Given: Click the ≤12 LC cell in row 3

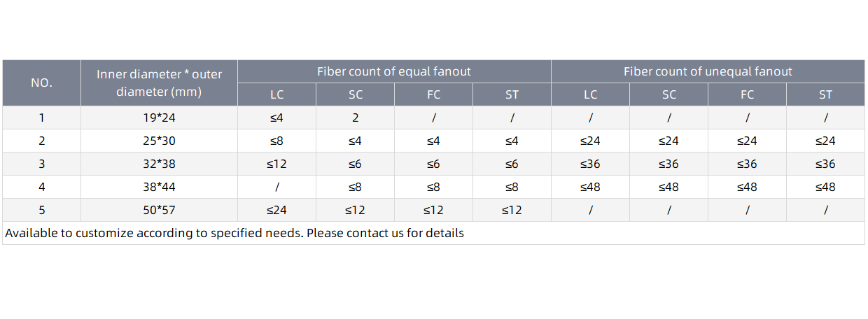Looking at the screenshot, I should [277, 164].
